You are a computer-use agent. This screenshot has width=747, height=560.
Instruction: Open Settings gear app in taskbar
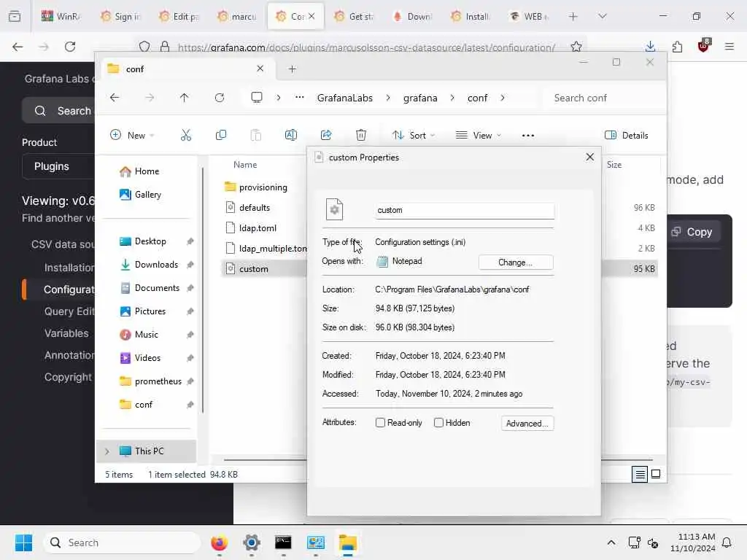point(252,542)
